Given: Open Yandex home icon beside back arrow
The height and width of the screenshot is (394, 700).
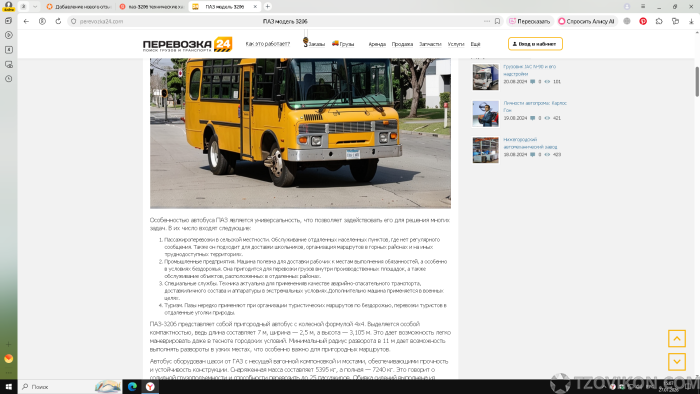Looking at the screenshot, I should (x=42, y=21).
